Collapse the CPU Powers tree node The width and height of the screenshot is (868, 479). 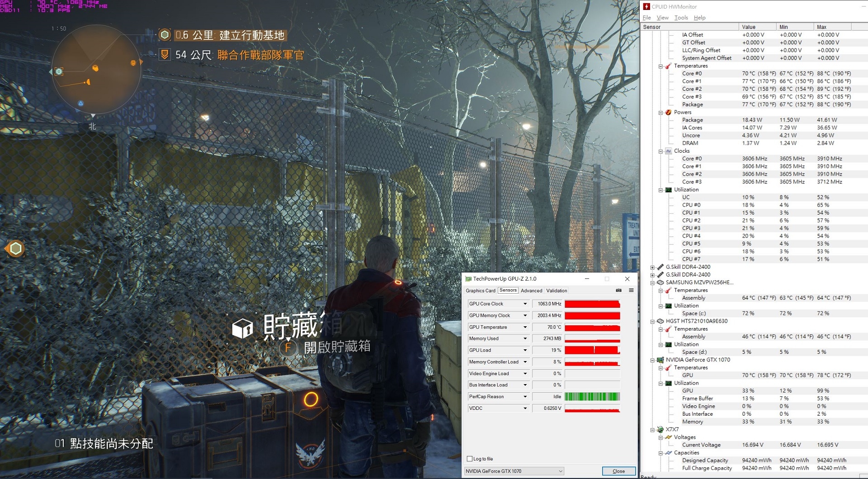point(660,113)
